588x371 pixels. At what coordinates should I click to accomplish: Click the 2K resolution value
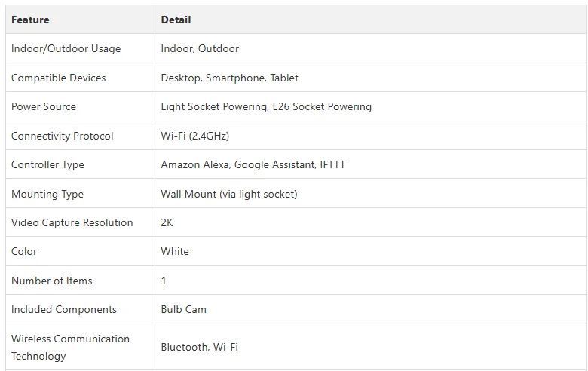pyautogui.click(x=167, y=222)
